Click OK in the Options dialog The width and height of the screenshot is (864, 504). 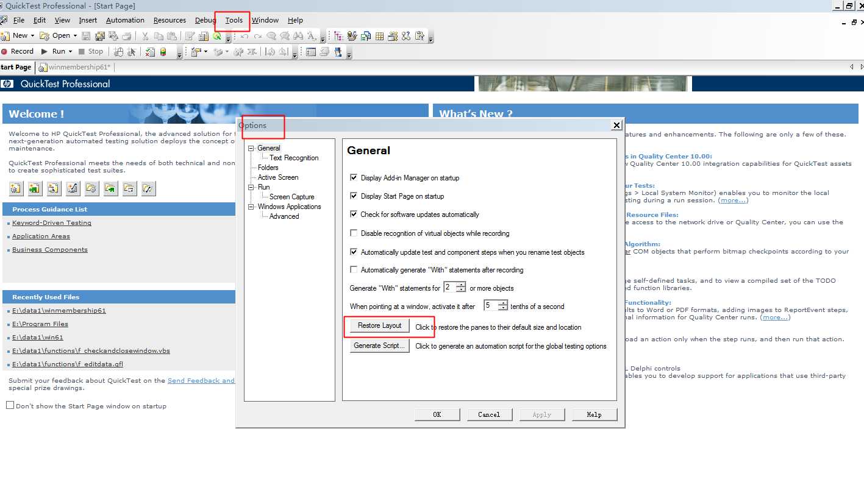click(437, 414)
